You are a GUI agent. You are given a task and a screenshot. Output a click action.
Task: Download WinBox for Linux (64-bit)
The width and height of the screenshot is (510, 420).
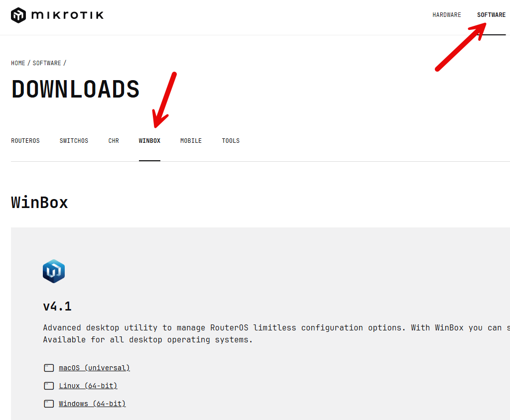[88, 386]
